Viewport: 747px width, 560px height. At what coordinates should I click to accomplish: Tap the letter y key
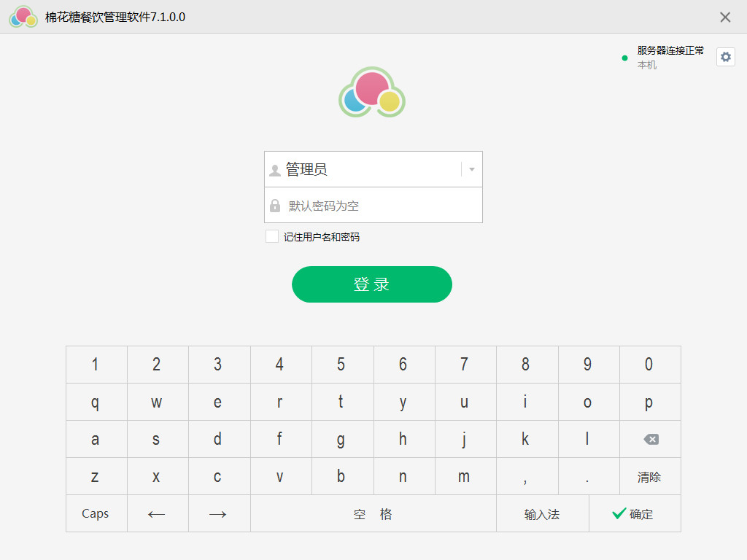[x=404, y=402]
